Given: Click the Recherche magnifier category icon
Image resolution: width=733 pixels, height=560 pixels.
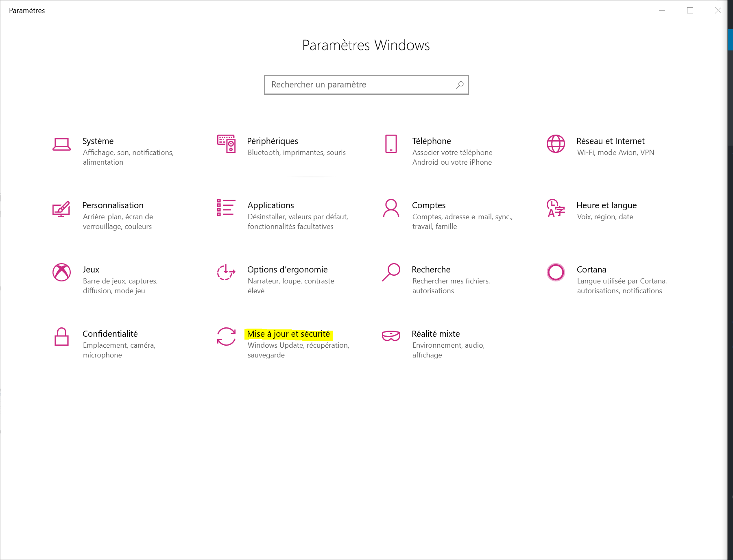Looking at the screenshot, I should [x=391, y=272].
